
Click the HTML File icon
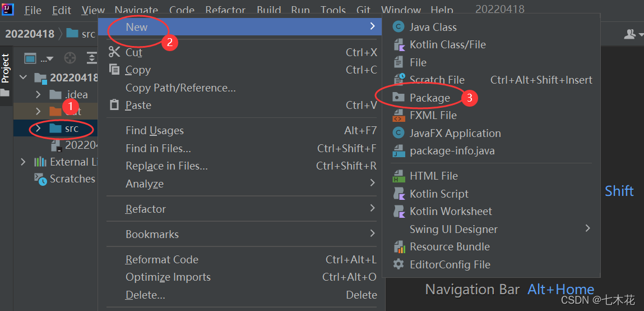[x=399, y=176]
